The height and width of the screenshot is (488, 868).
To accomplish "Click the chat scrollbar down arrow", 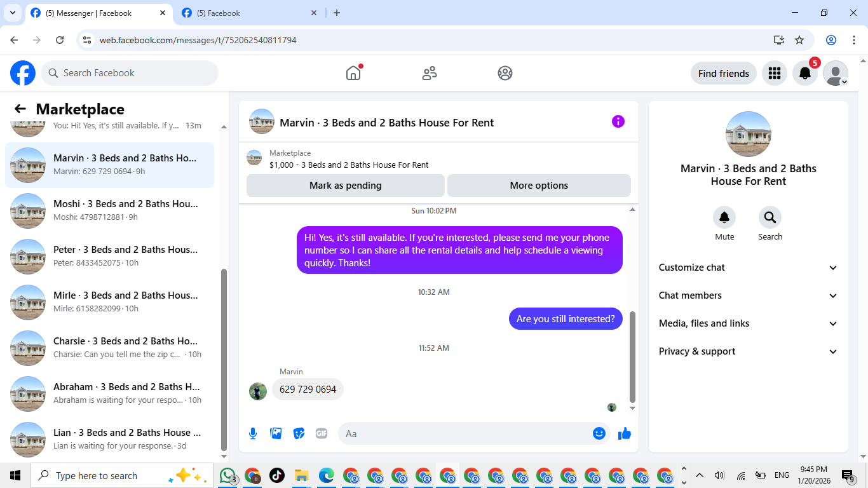I will (632, 408).
